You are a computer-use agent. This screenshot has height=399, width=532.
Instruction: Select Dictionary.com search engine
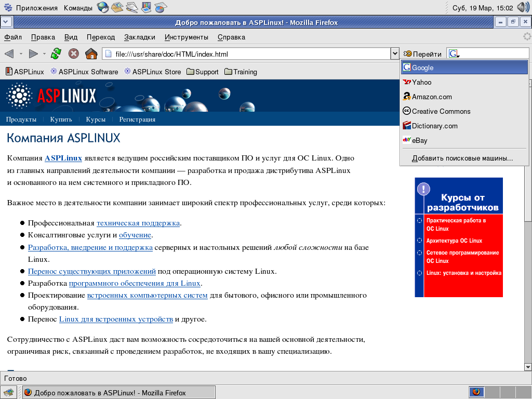(x=464, y=126)
